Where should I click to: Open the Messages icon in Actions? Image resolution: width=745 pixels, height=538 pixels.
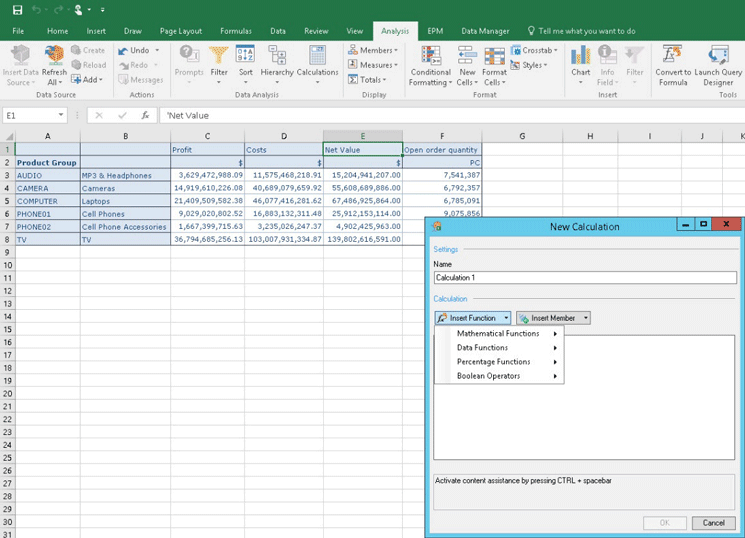124,79
